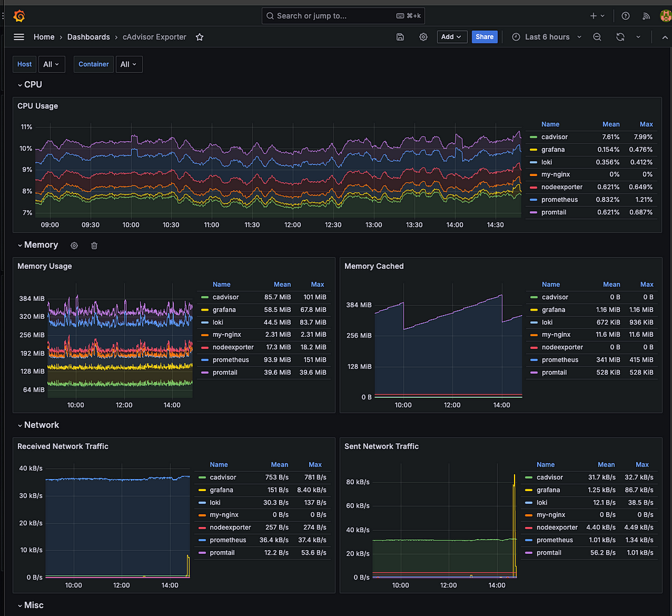672x616 pixels.
Task: Open the CPU Usage panel title
Action: [38, 106]
